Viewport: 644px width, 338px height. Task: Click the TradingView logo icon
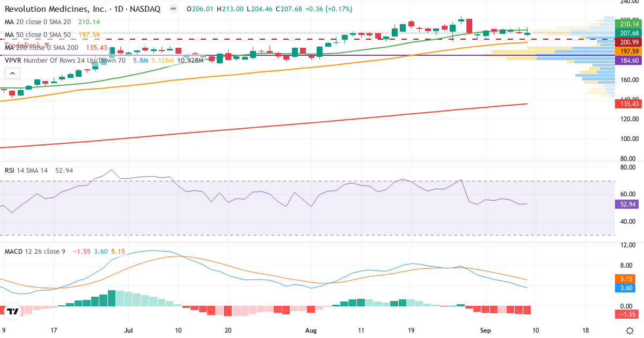pos(13,311)
